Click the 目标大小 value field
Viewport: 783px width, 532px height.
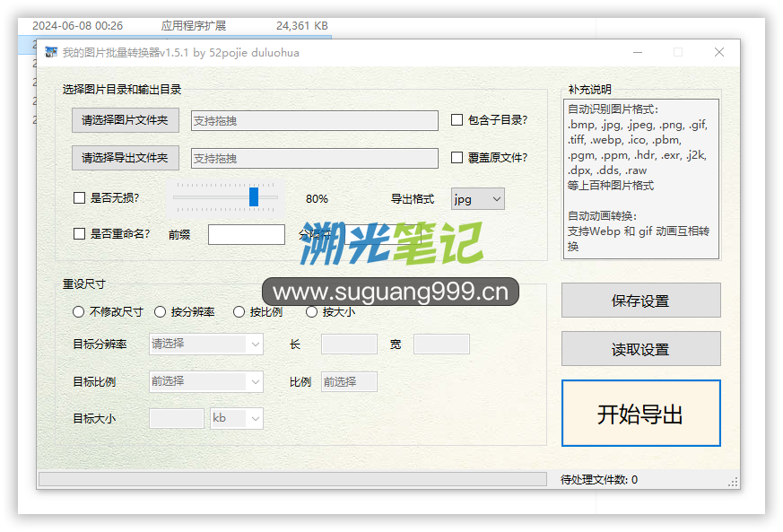tap(177, 419)
